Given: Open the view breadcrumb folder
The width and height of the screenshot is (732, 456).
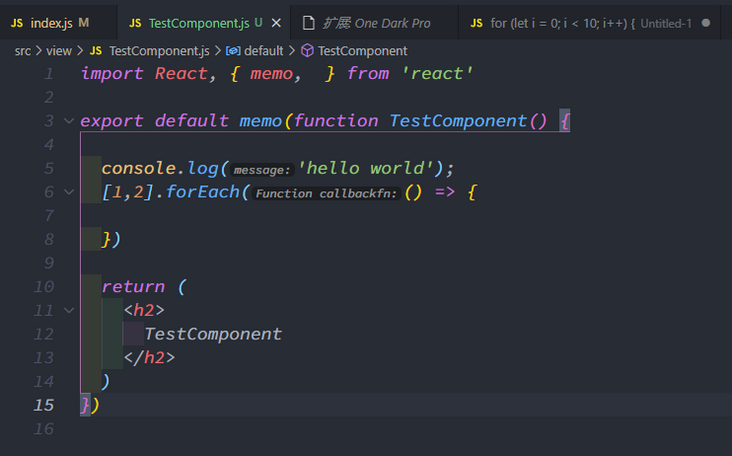Looking at the screenshot, I should (59, 51).
